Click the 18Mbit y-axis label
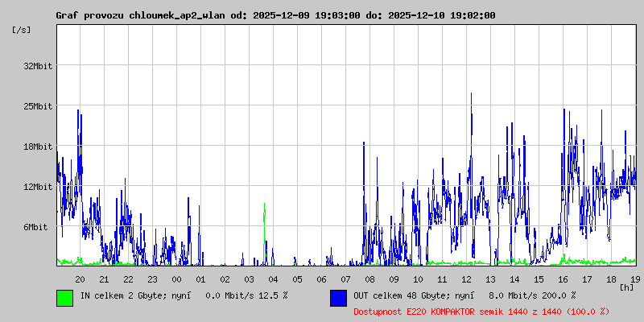This screenshot has width=644, height=322. (38, 147)
